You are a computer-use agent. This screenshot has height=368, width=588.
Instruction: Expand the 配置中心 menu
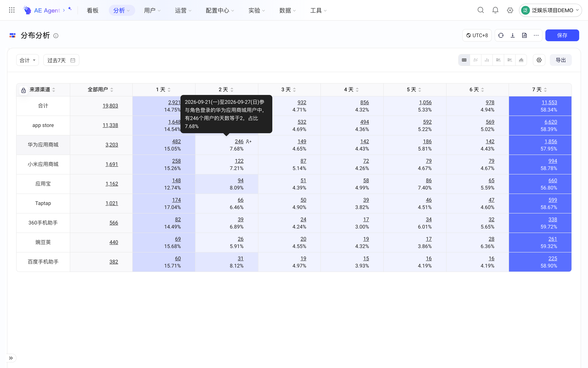[220, 10]
